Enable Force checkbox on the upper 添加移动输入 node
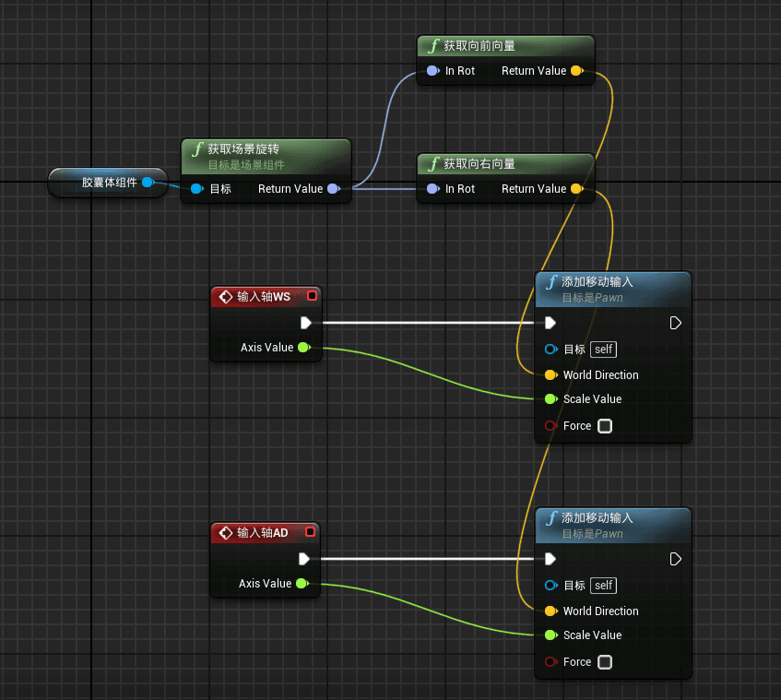Viewport: 781px width, 700px height. pos(605,426)
